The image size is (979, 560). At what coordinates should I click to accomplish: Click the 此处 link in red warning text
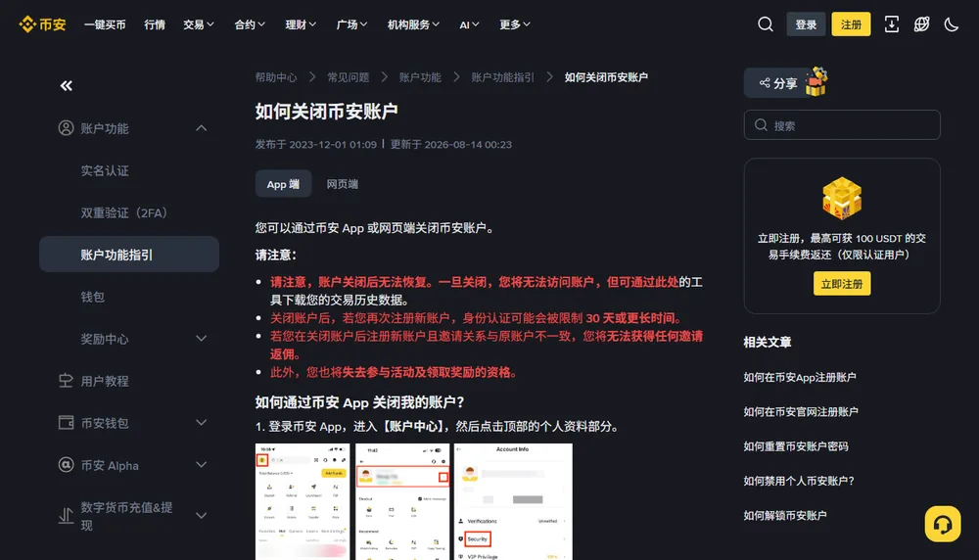pos(667,282)
